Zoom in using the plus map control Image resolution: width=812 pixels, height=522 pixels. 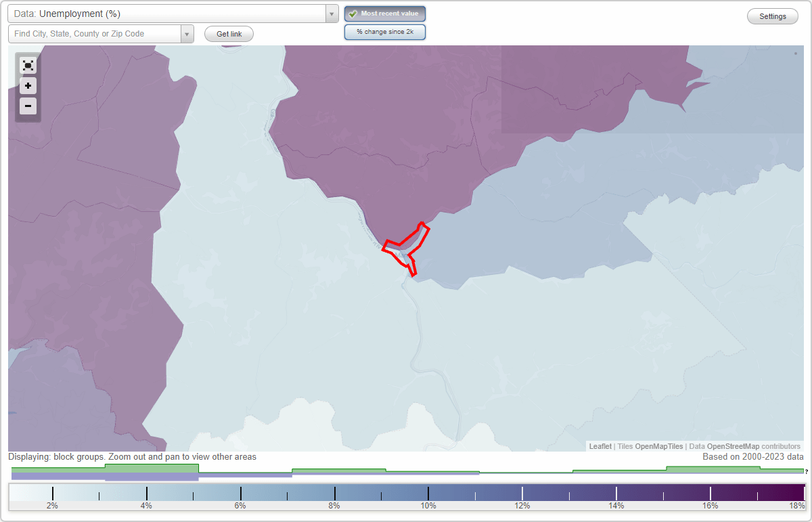coord(28,85)
